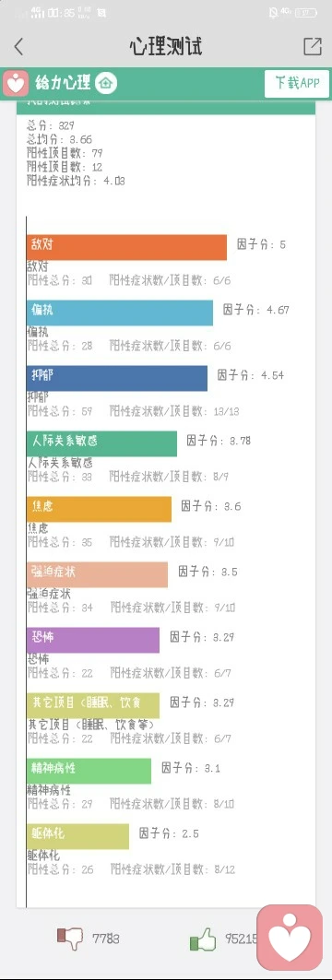Tap the thumbs-up like icon
The image size is (332, 980).
click(x=203, y=939)
